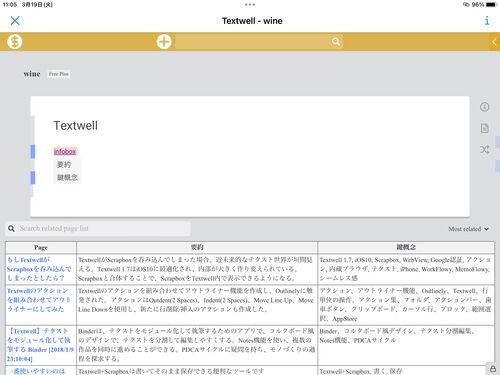Collapse sidebar with left chevron

coord(494,42)
